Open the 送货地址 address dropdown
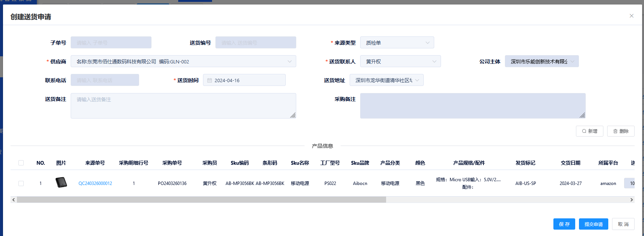Viewport: 644px width, 236px height. 386,80
